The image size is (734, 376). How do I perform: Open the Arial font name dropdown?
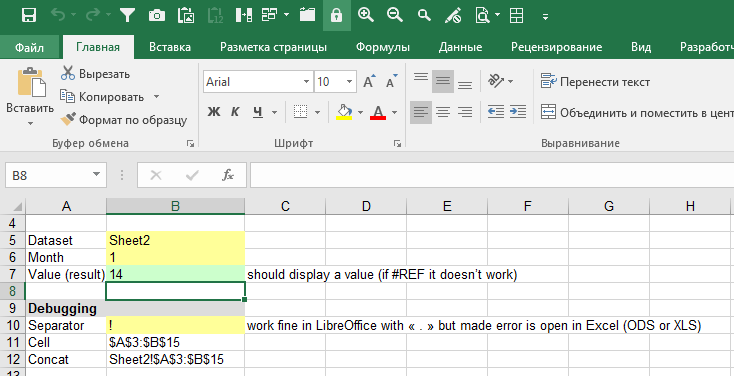(x=306, y=82)
